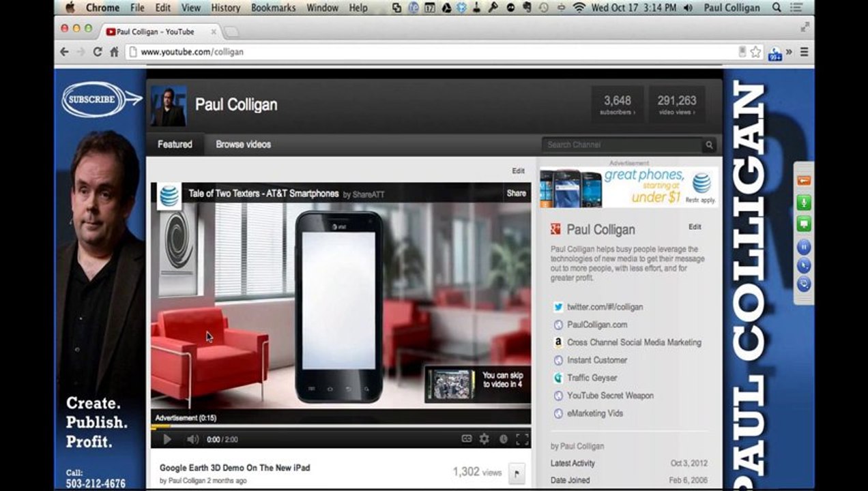Screen dimensions: 868x491
Task: Reload the page with the refresh icon
Action: tap(98, 52)
